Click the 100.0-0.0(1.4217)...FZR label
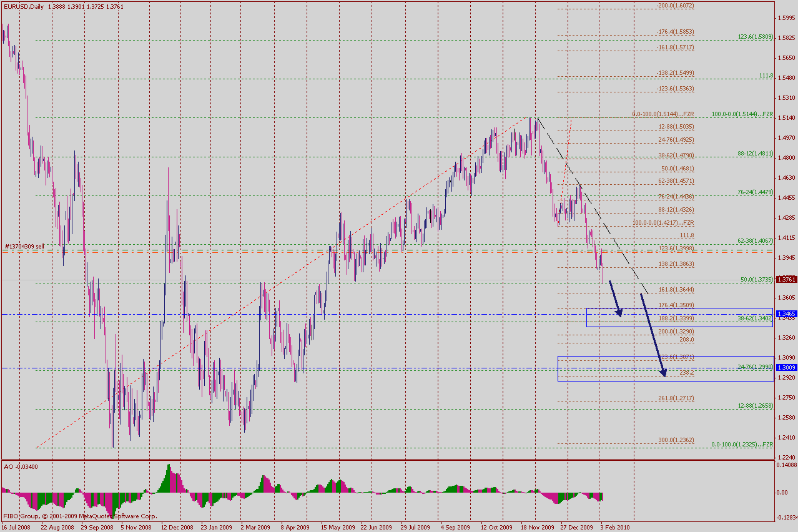Viewport: 798px width, 532px height. coord(664,223)
